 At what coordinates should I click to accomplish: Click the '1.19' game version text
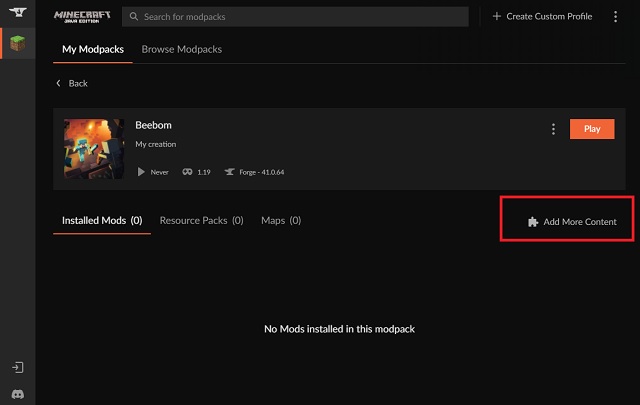tap(204, 172)
